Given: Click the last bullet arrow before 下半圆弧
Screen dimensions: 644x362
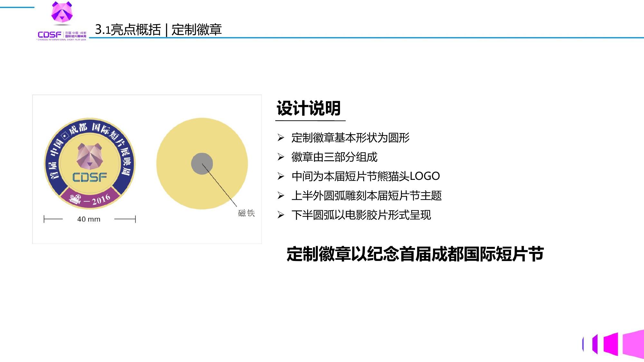Looking at the screenshot, I should click(x=281, y=215).
